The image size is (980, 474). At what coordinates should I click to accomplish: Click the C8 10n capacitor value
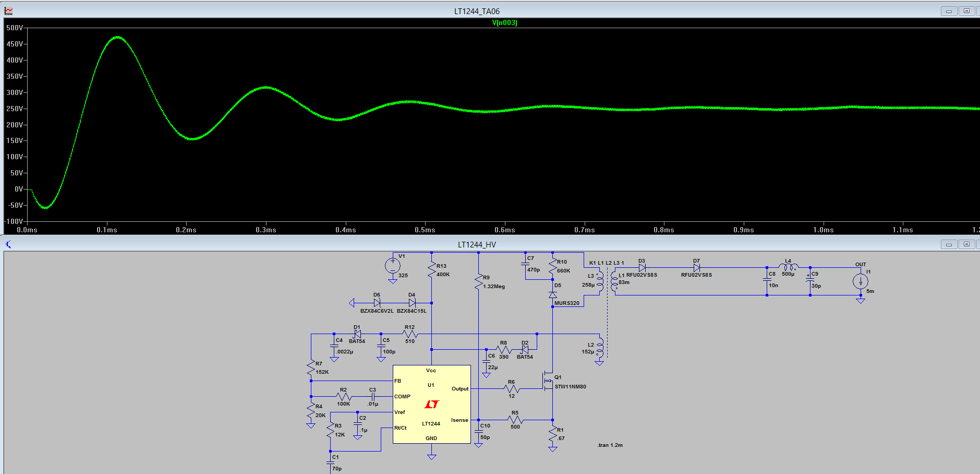(773, 285)
